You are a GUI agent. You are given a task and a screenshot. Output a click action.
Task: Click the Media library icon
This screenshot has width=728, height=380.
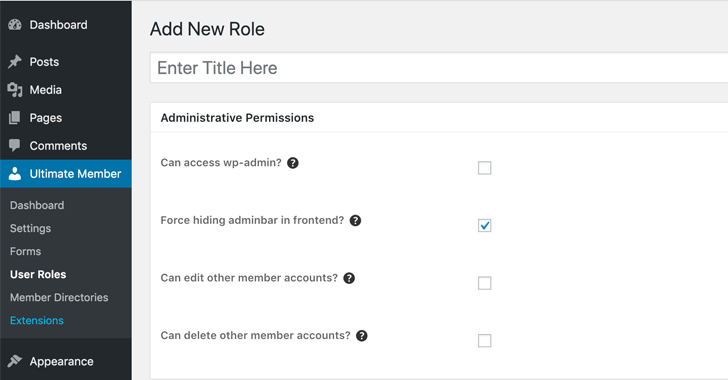click(15, 90)
